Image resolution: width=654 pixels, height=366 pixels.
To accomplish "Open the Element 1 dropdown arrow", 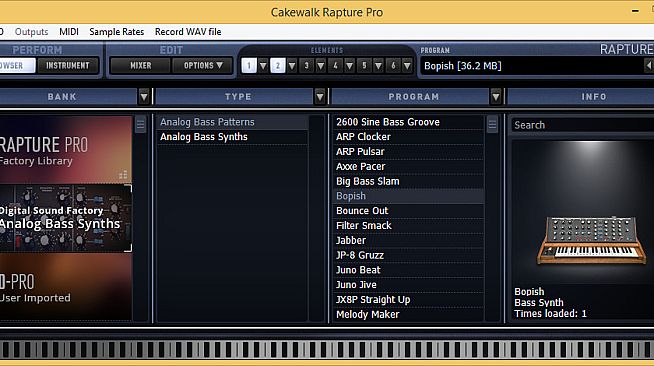I will point(263,65).
